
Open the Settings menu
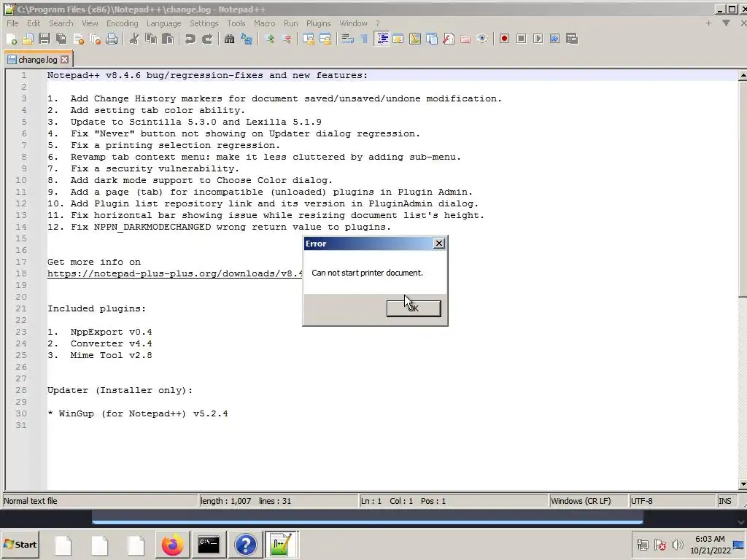pyautogui.click(x=204, y=23)
